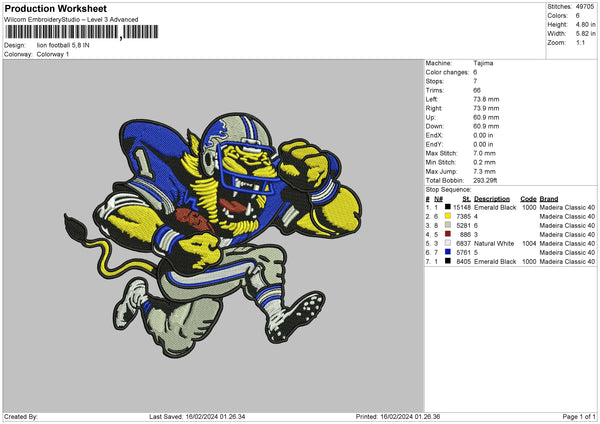Click the Zoom value 1:1
This screenshot has width=600, height=424.
click(x=580, y=42)
